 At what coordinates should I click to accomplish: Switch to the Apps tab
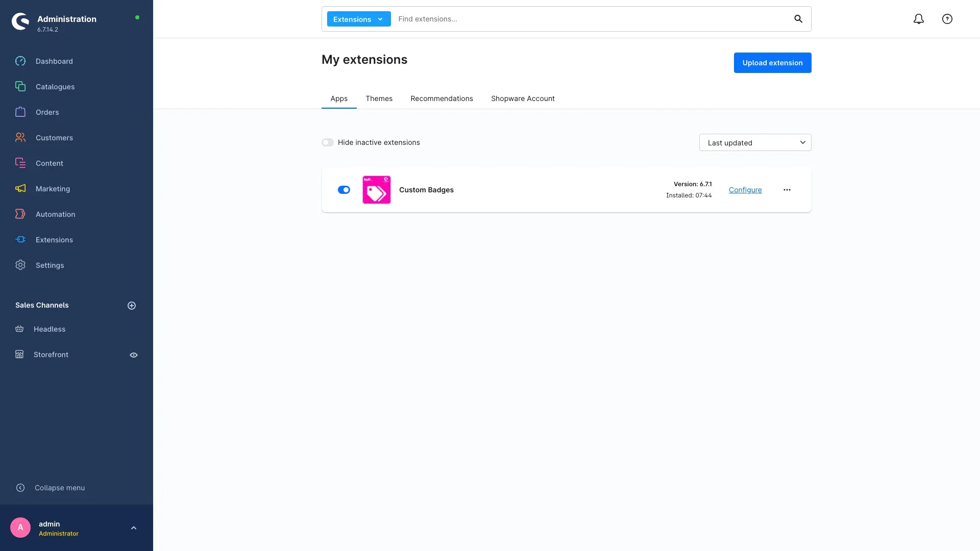click(339, 98)
